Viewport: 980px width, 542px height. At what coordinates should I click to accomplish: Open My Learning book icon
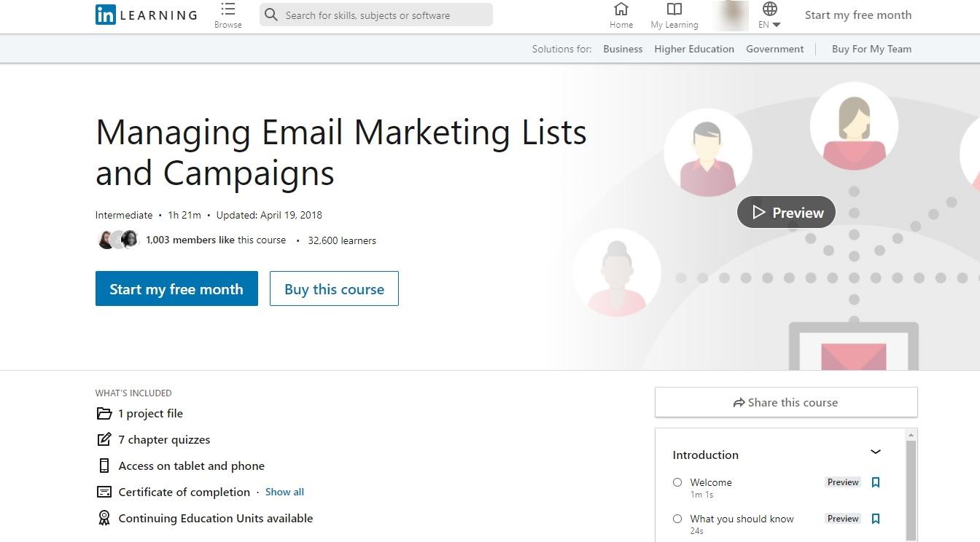pyautogui.click(x=674, y=9)
